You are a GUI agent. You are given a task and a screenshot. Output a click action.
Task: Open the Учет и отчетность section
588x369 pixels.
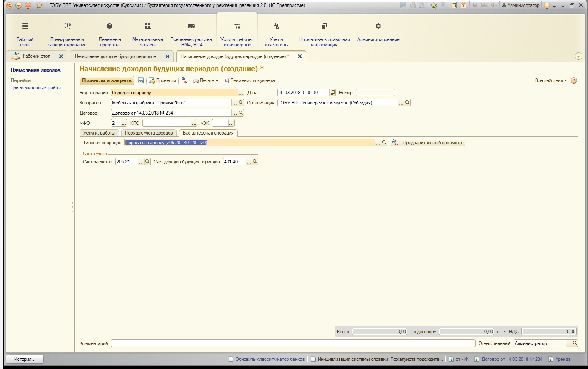click(276, 35)
